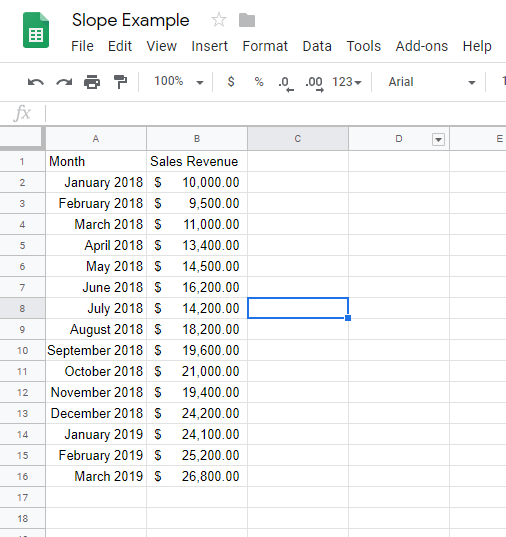Expand column D dropdown arrow

tap(438, 139)
